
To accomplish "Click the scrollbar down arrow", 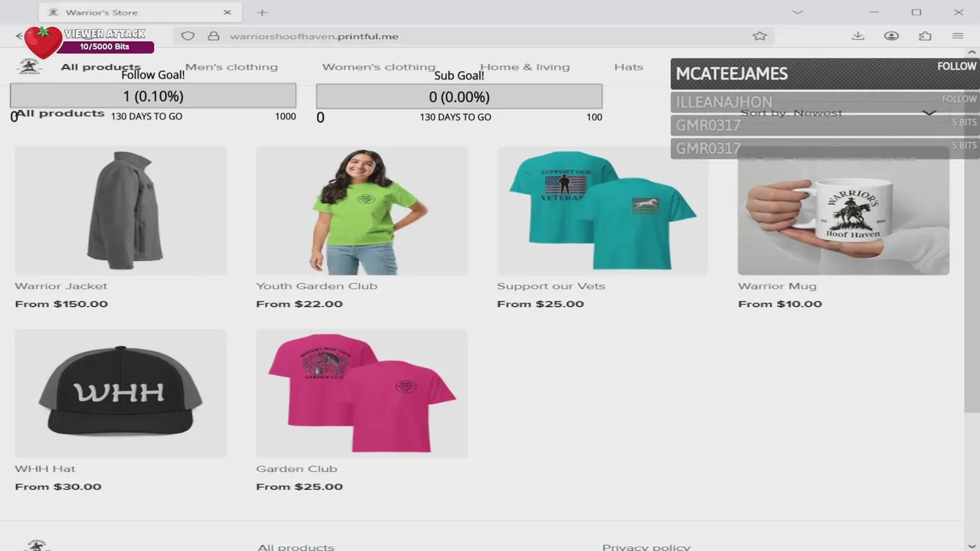I will [x=972, y=546].
